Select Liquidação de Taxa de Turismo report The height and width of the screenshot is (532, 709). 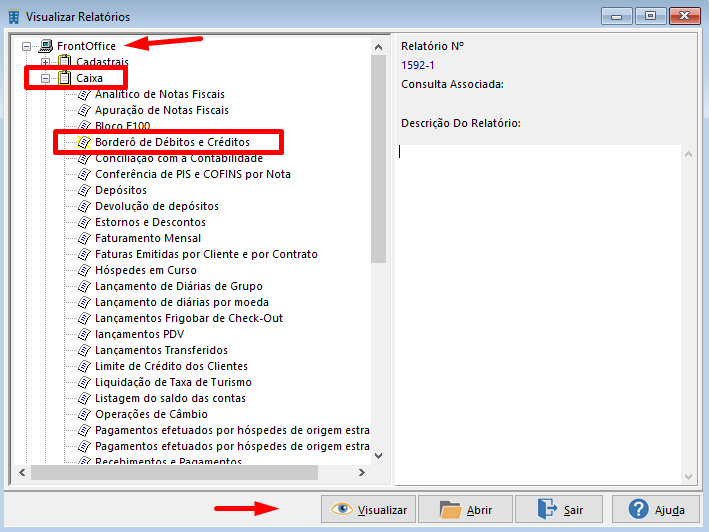[x=173, y=382]
